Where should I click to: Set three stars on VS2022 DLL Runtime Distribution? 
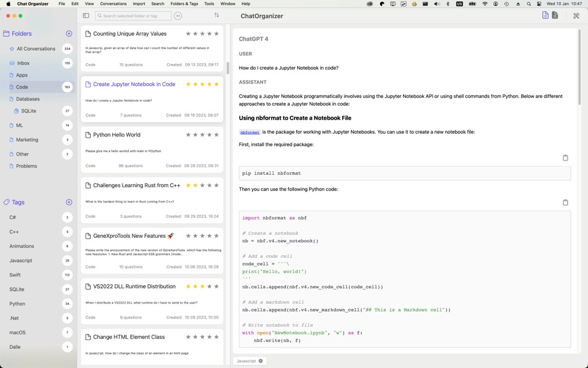pyautogui.click(x=202, y=286)
